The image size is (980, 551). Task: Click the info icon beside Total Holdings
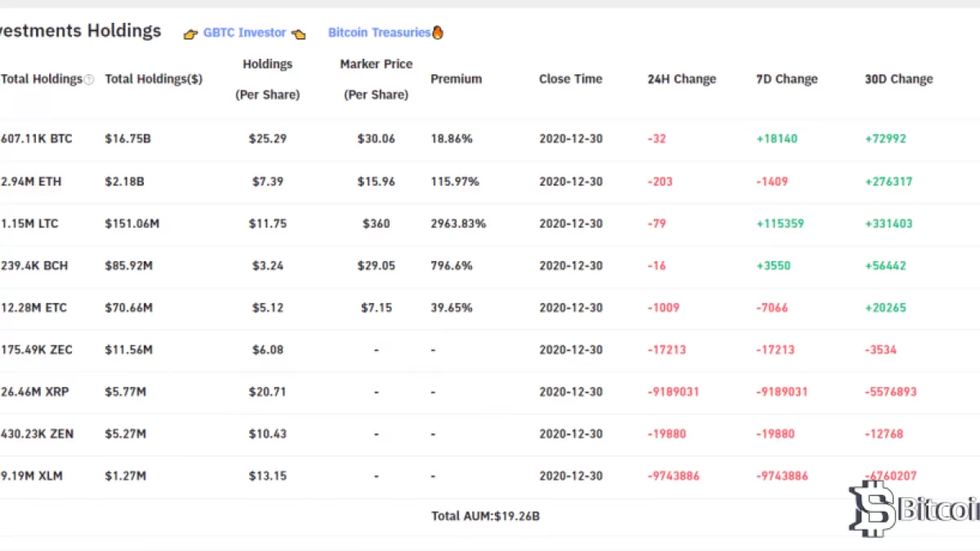(x=89, y=80)
